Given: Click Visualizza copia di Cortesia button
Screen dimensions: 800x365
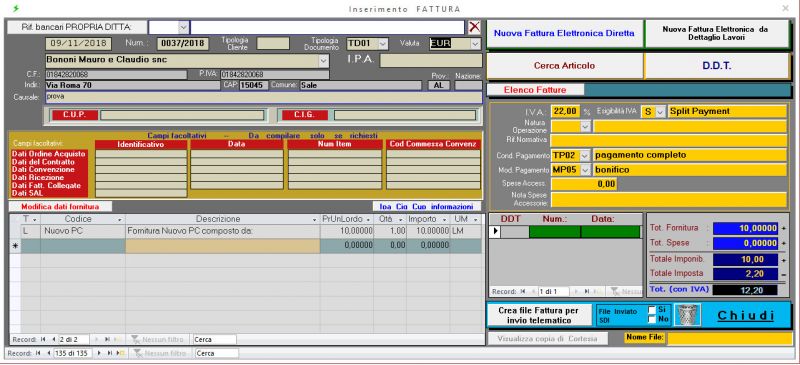Looking at the screenshot, I should 547,338.
